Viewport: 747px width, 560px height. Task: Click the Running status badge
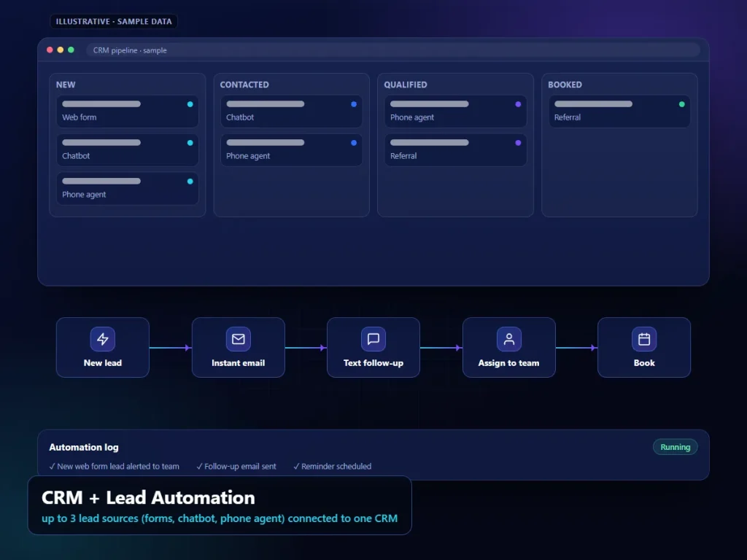pyautogui.click(x=675, y=447)
